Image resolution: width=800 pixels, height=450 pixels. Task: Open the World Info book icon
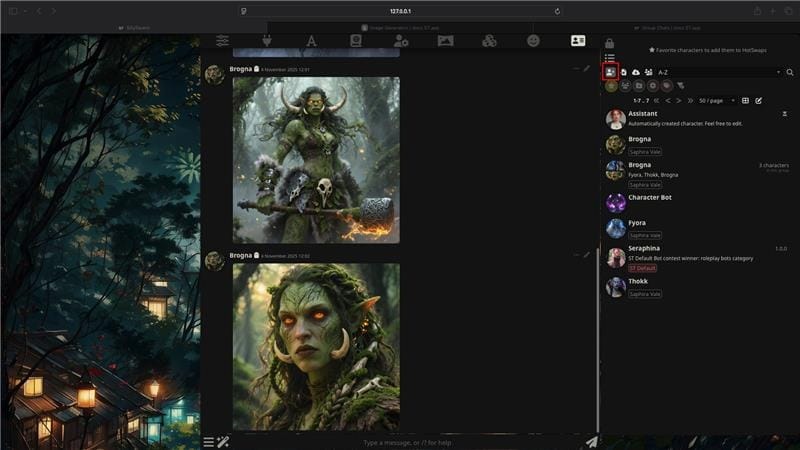tap(355, 41)
